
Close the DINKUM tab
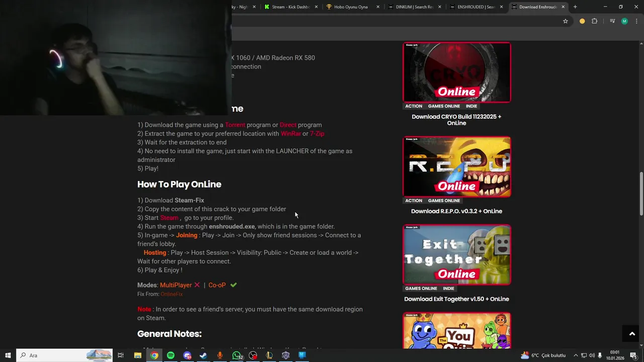440,7
